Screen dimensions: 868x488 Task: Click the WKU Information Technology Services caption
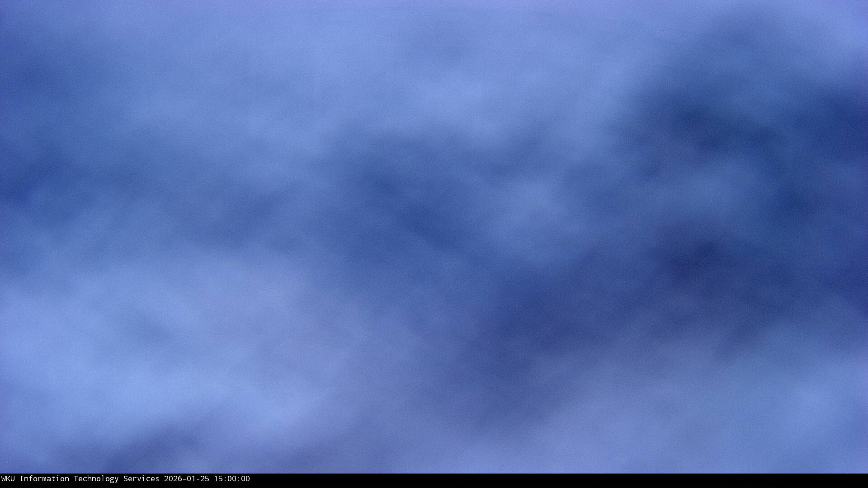80,479
